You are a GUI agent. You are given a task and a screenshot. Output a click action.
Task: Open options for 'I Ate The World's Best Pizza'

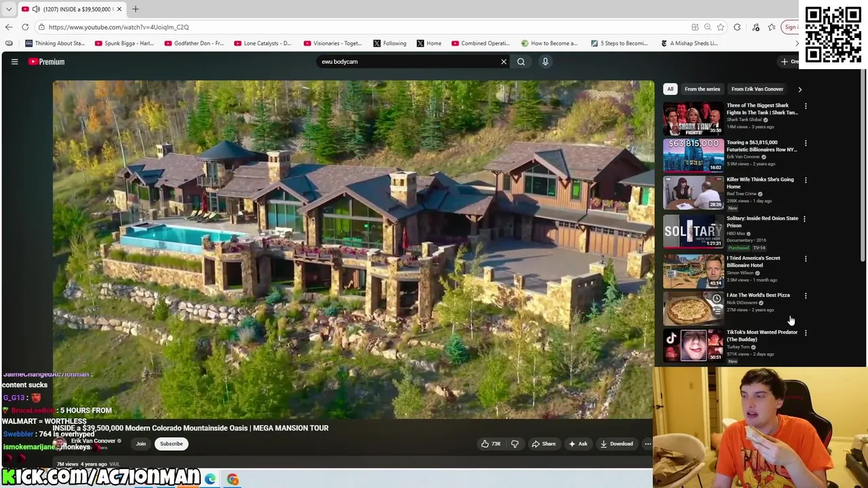point(806,296)
